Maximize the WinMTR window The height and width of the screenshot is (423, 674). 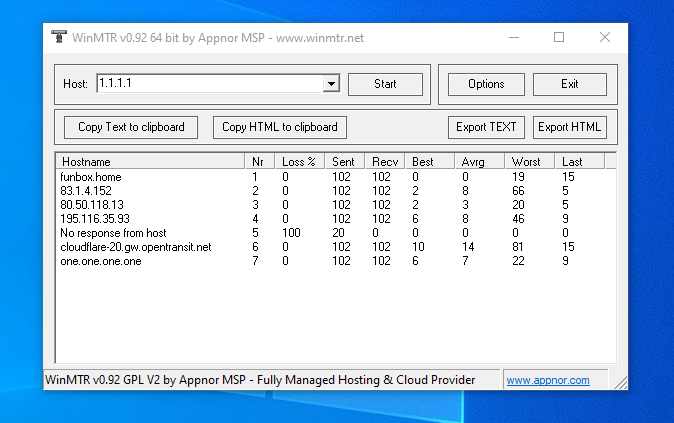(559, 37)
